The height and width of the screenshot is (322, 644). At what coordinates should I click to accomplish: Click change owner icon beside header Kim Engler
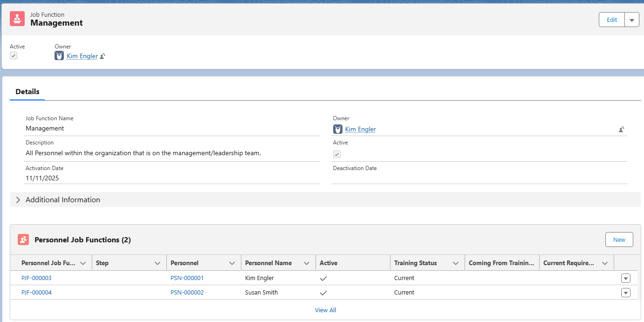click(x=103, y=56)
